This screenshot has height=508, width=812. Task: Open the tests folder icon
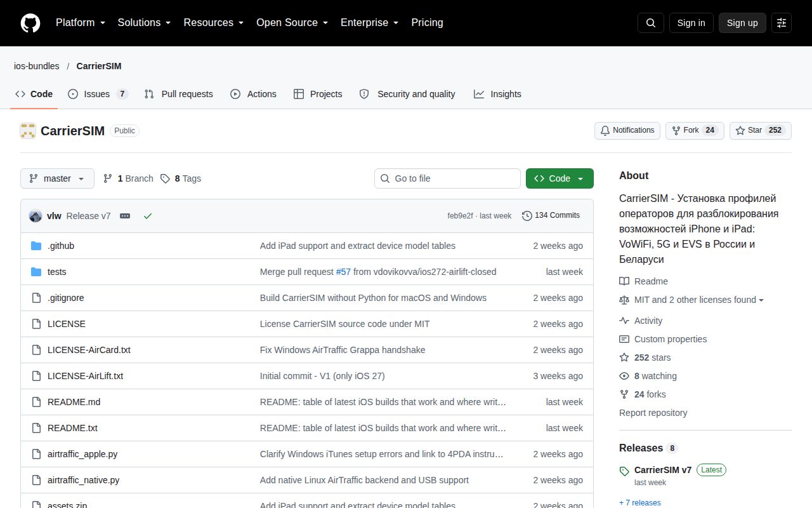pos(36,272)
